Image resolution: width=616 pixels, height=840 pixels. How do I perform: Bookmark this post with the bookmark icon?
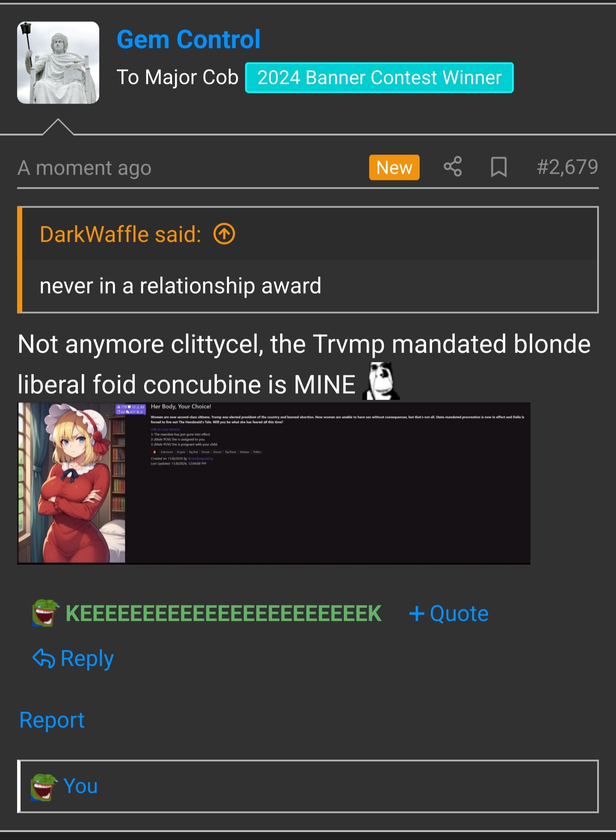tap(499, 166)
